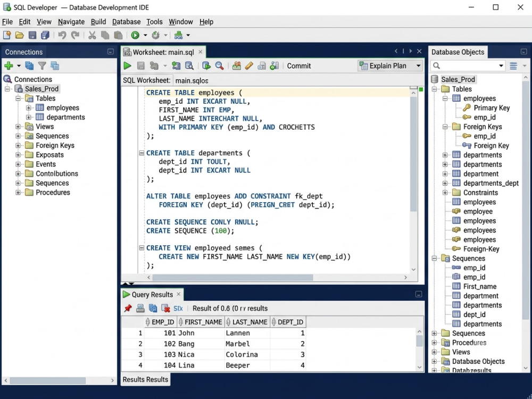Screen dimensions: 532x399
Task: Collapse the Foreign Keys folder in Database Objects
Action: pos(445,127)
